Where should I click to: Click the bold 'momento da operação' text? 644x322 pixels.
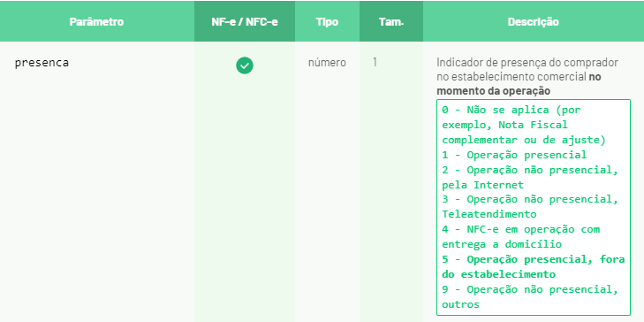pyautogui.click(x=493, y=91)
